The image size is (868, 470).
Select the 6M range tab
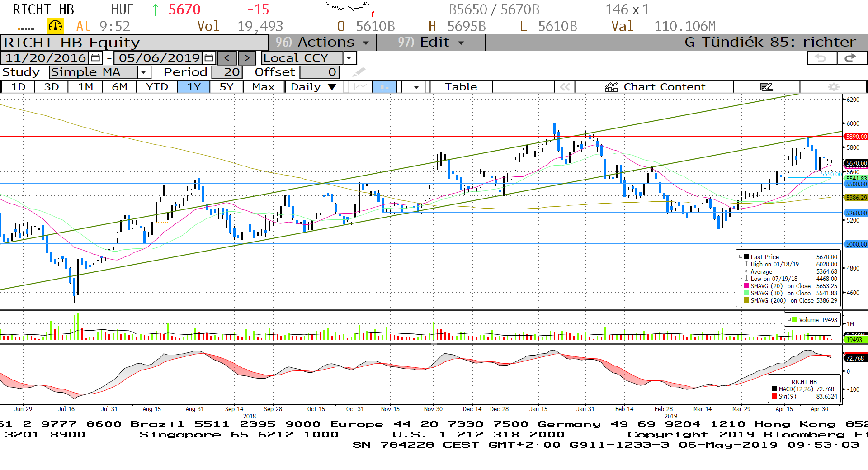(x=119, y=87)
